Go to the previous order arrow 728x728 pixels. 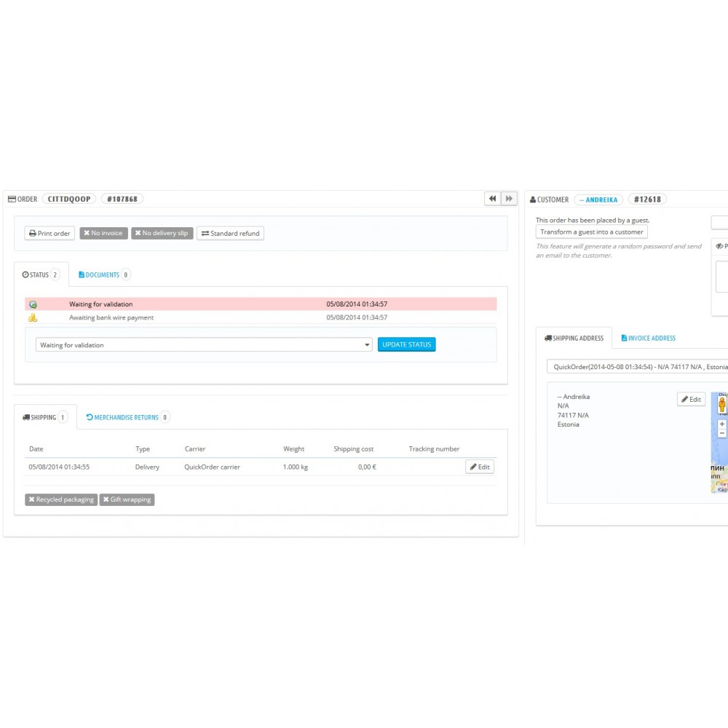[492, 199]
